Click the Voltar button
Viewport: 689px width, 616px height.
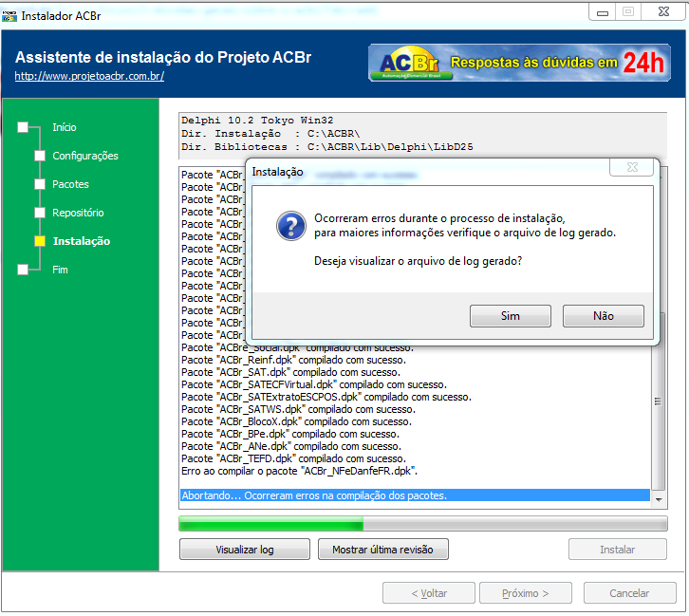(x=429, y=593)
